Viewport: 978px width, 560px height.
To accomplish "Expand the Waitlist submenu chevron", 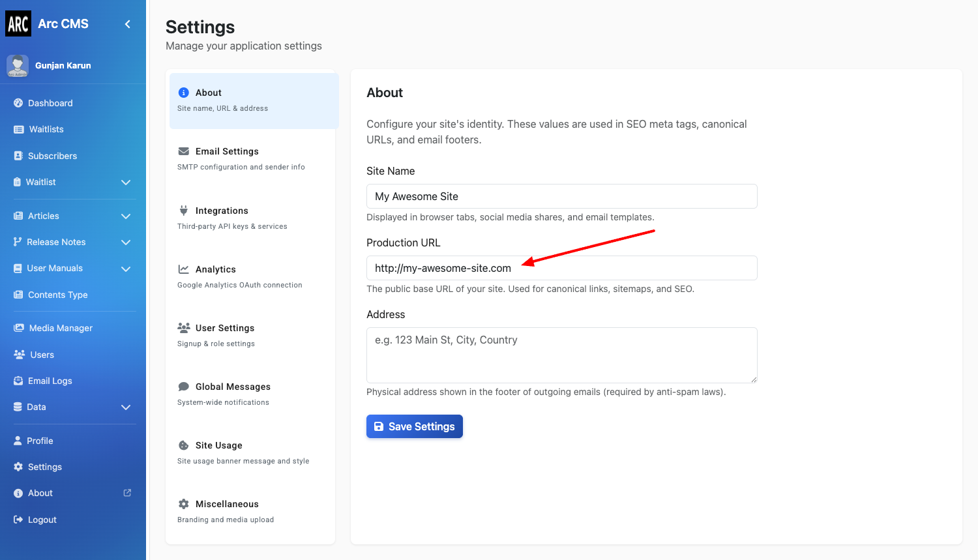I will pos(126,183).
